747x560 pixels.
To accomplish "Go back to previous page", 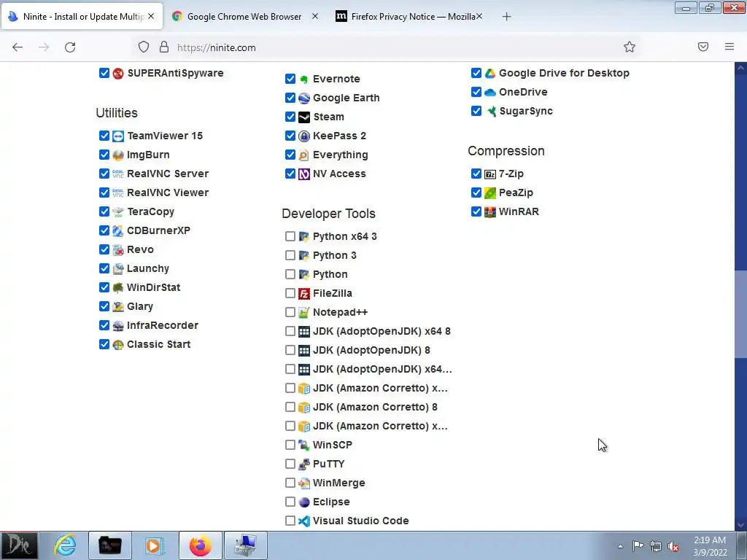I will pyautogui.click(x=18, y=47).
